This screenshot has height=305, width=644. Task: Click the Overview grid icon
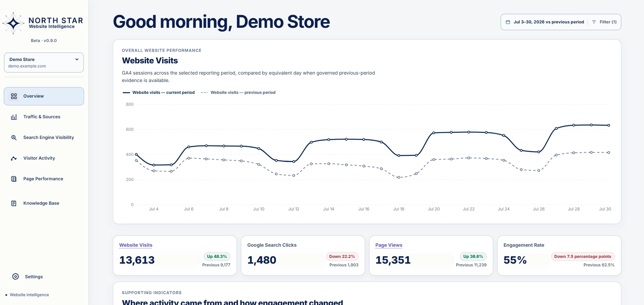14,96
